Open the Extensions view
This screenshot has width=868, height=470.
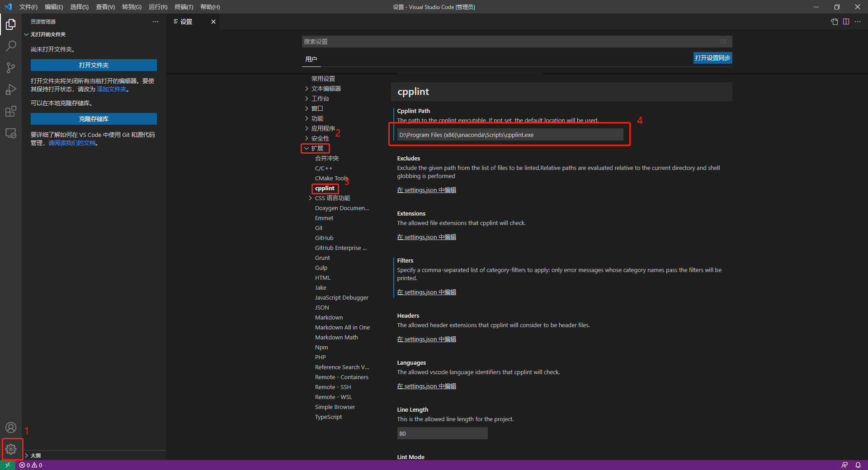11,111
